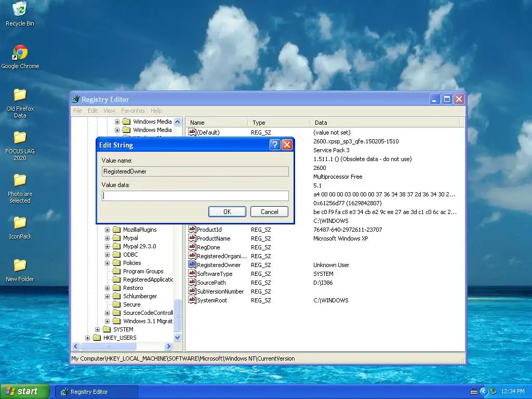Click the tree scroll-up arrow
This screenshot has width=532, height=399.
coord(178,122)
